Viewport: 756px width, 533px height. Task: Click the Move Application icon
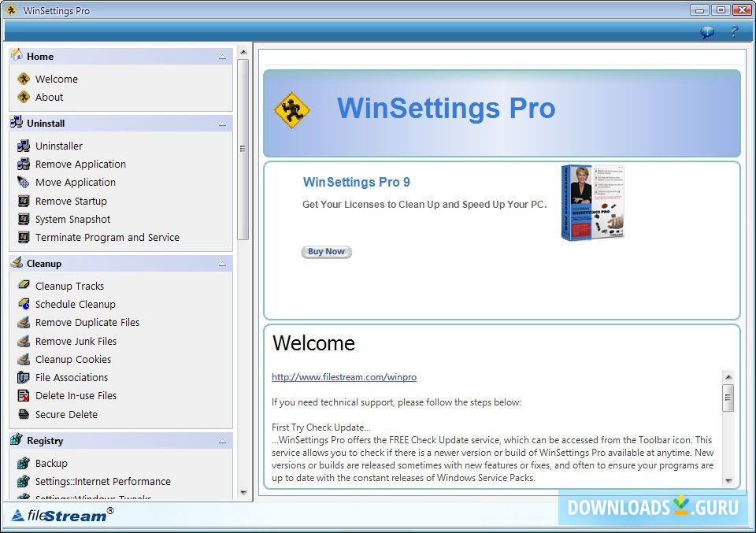click(x=24, y=182)
